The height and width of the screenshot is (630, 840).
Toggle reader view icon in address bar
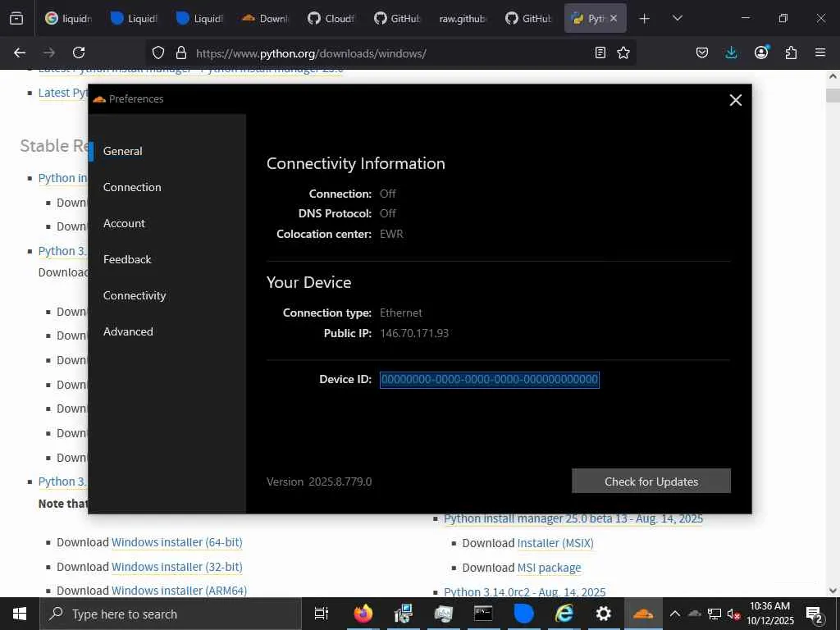click(600, 52)
